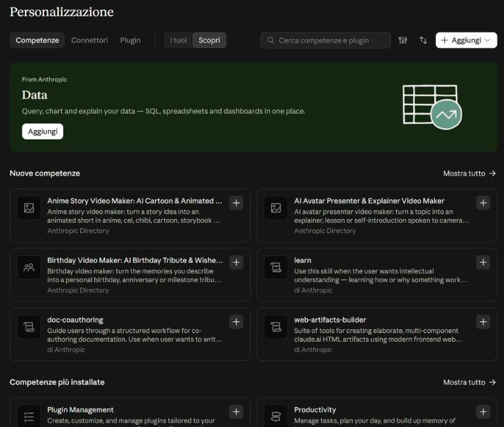
Task: Click the Productivity skill icon
Action: (276, 416)
